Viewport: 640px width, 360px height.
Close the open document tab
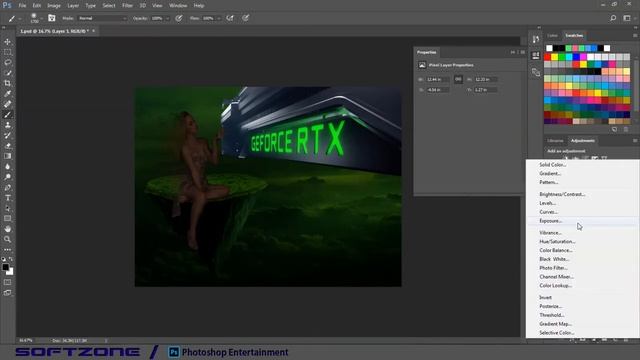(93, 31)
